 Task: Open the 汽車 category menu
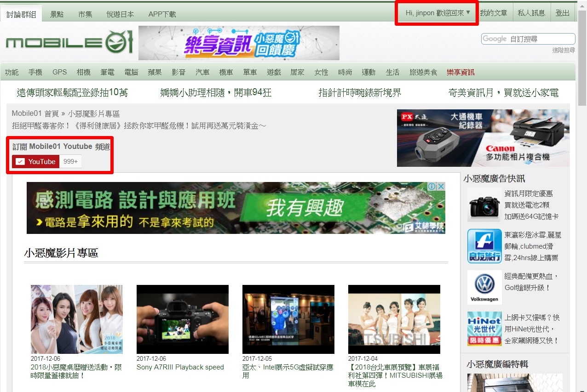tap(202, 72)
